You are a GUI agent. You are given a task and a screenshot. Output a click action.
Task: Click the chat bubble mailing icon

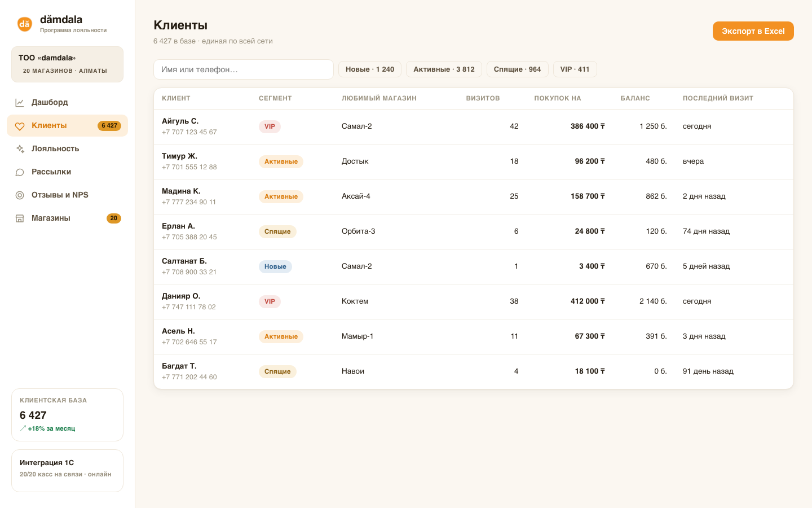pos(20,172)
